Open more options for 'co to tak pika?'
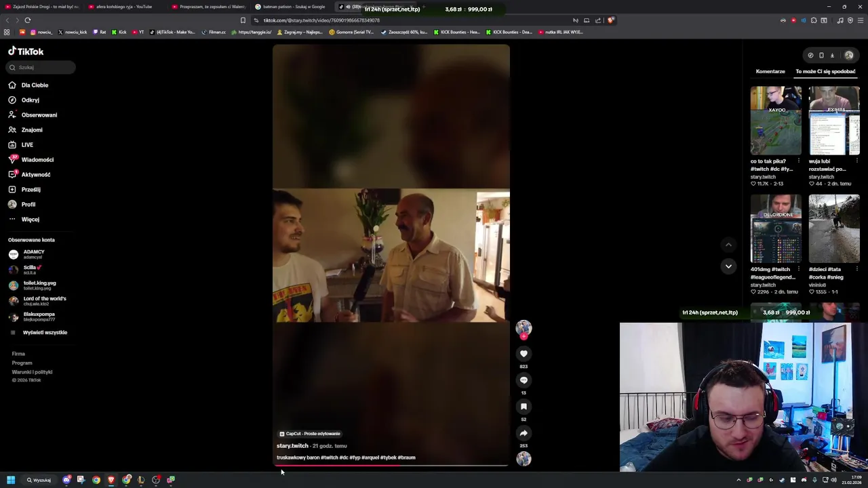Viewport: 868px width, 488px height. pos(799,161)
